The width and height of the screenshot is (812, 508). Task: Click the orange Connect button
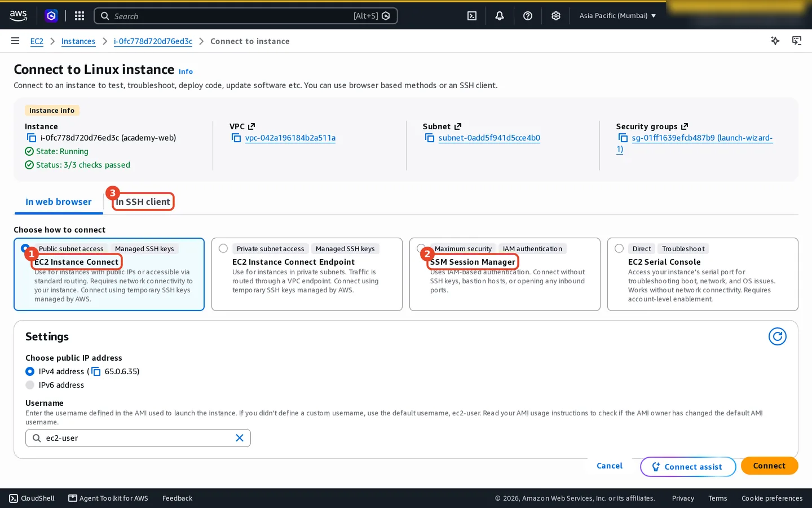pos(769,466)
